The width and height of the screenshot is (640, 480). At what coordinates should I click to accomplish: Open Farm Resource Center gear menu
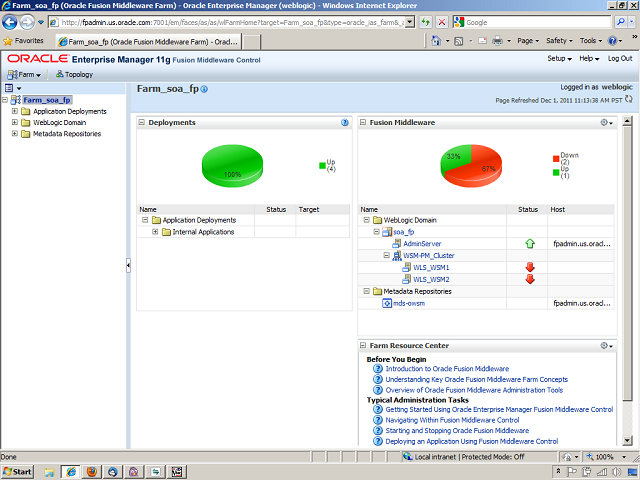[606, 345]
